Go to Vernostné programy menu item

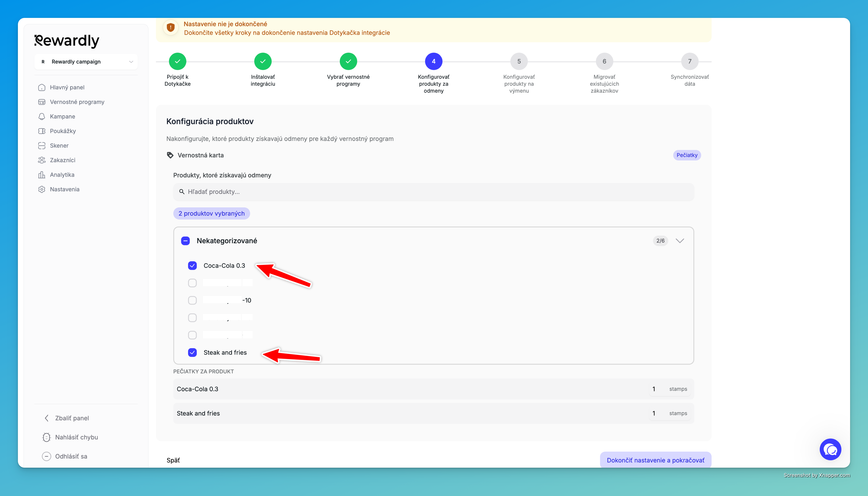click(77, 102)
